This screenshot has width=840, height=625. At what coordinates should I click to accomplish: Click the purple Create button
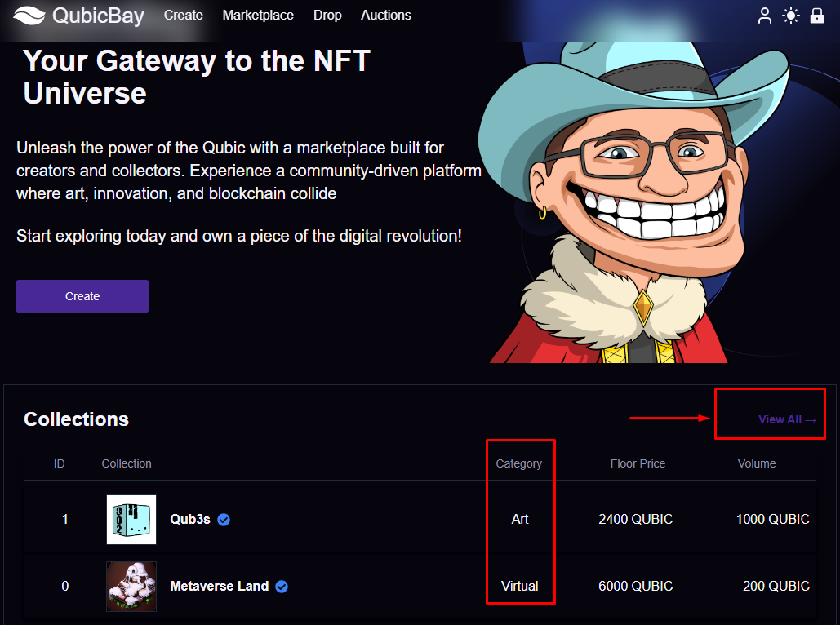tap(82, 295)
